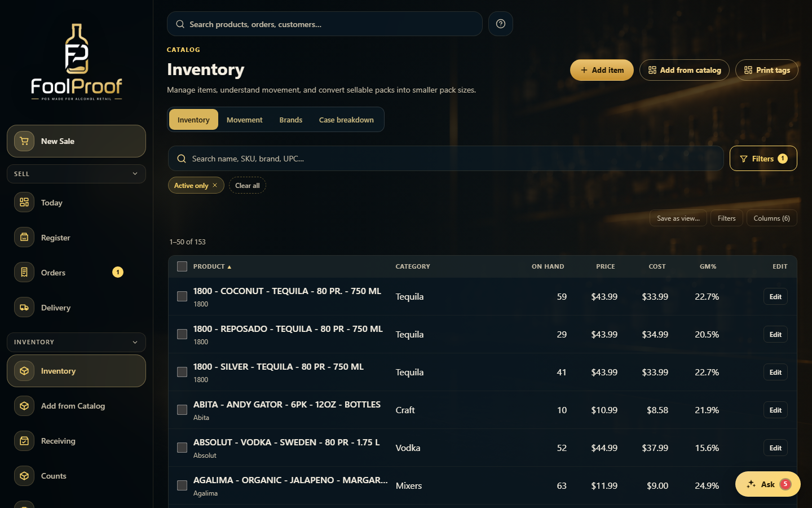812x508 pixels.
Task: Edit the 1800 Coconut Tequila item
Action: tap(775, 296)
